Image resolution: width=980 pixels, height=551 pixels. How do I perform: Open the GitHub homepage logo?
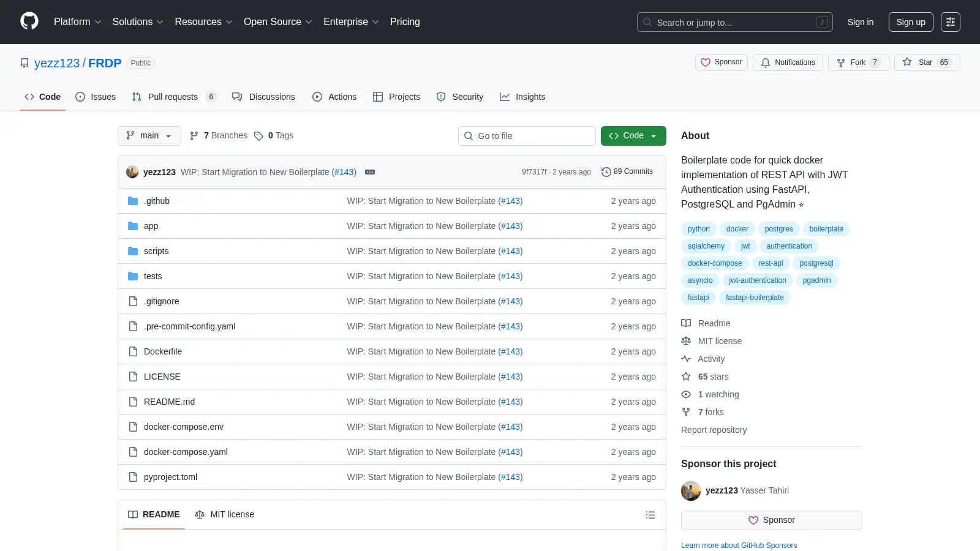(29, 21)
